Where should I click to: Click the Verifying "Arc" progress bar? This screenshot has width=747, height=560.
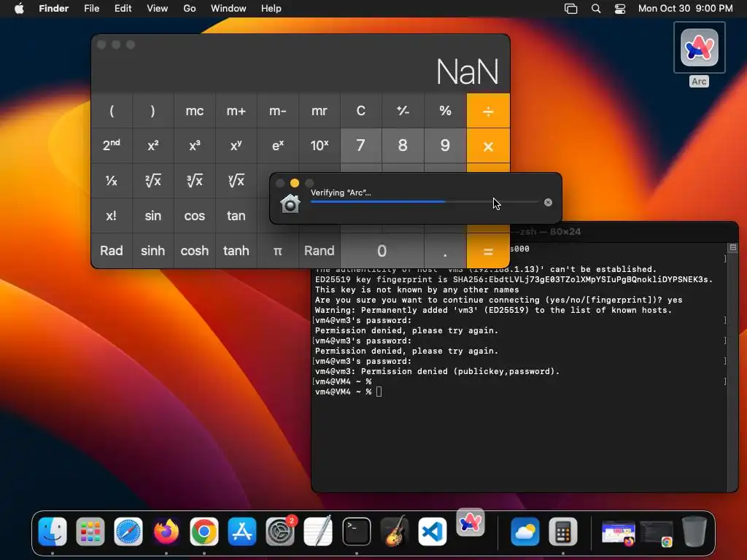tap(425, 202)
